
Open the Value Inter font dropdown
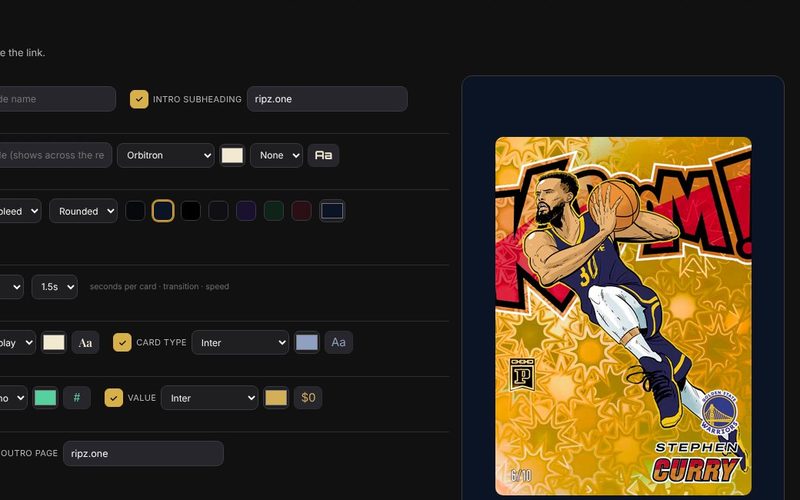tap(210, 397)
